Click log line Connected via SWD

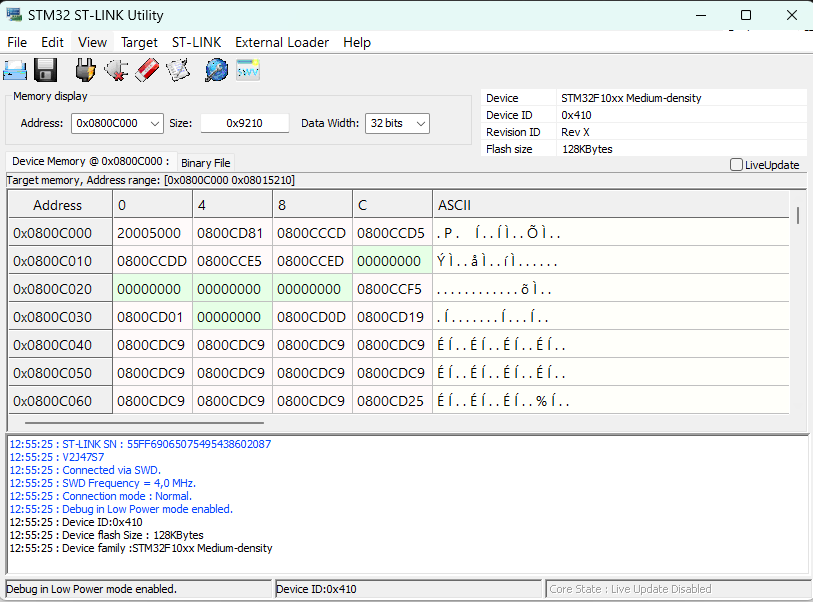[x=85, y=470]
